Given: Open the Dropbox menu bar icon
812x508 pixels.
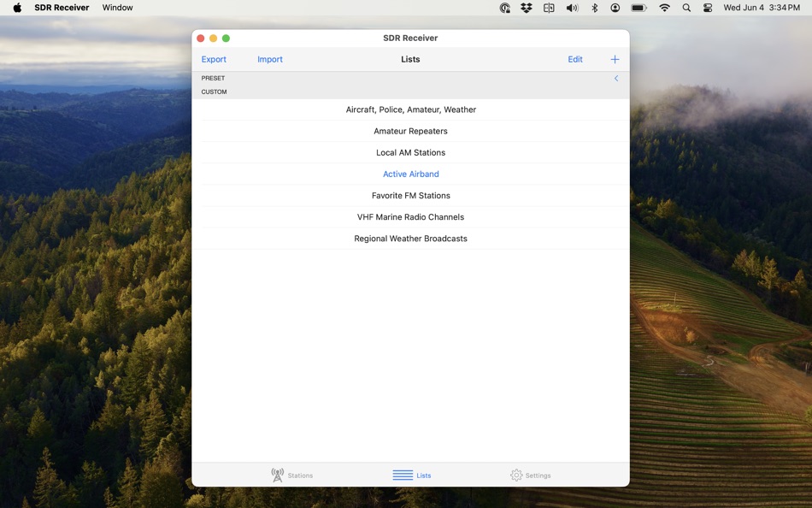Looking at the screenshot, I should click(x=527, y=8).
